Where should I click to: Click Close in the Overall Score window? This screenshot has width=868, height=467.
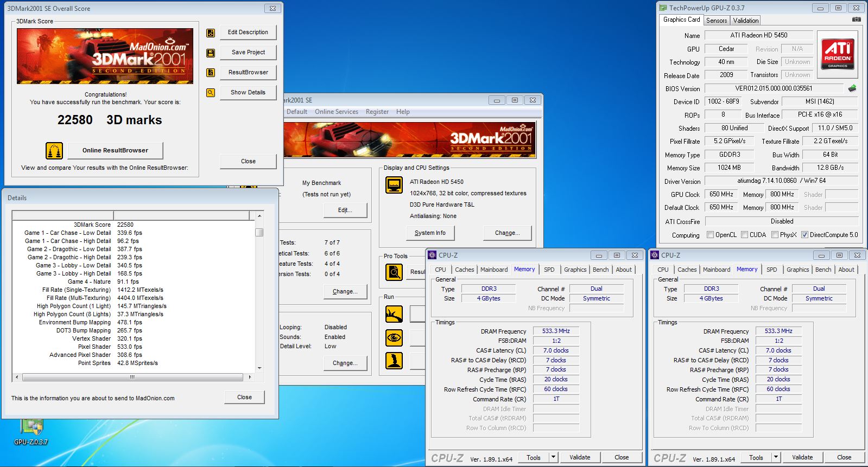[248, 162]
